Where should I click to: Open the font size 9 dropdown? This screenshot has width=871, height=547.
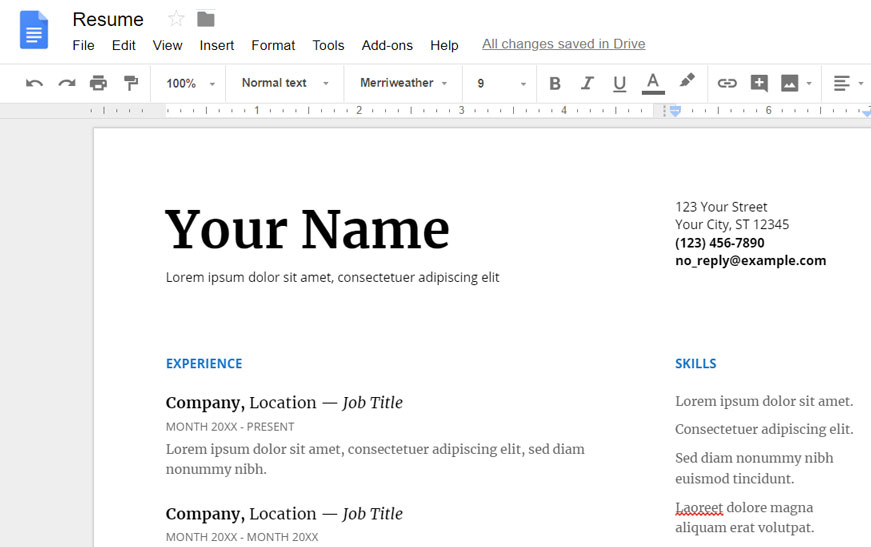tap(501, 83)
